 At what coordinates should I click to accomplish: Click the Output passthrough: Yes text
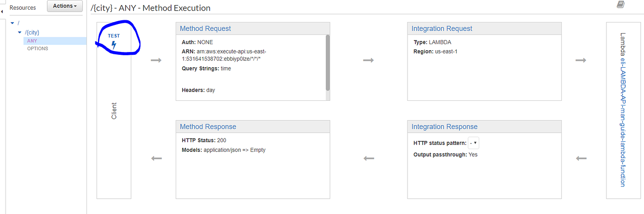click(x=446, y=155)
